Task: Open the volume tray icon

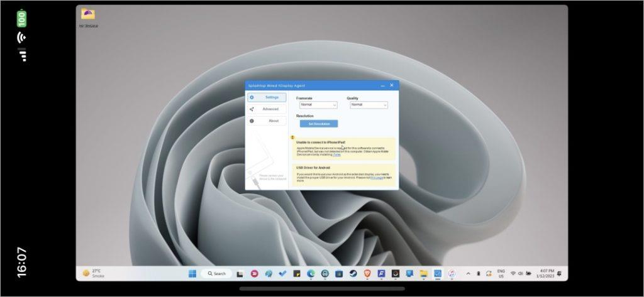Action: (x=520, y=274)
